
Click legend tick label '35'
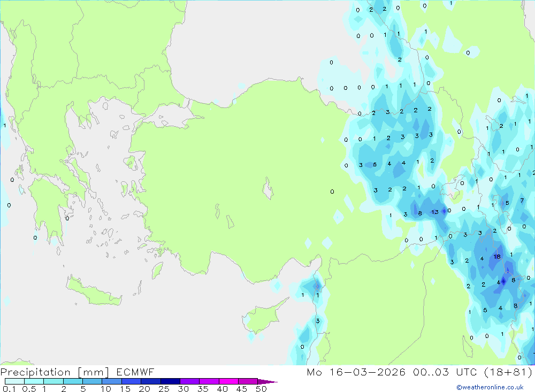point(203,389)
